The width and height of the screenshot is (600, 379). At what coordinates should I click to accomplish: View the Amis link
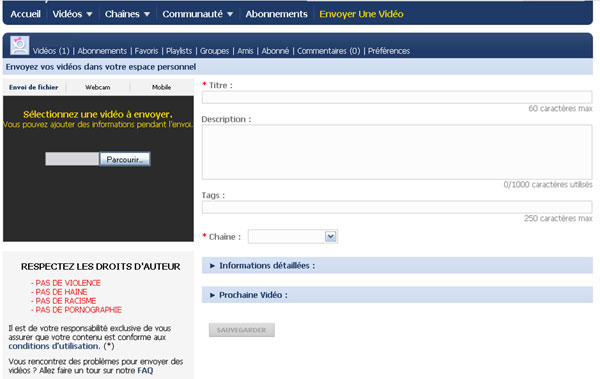(245, 51)
